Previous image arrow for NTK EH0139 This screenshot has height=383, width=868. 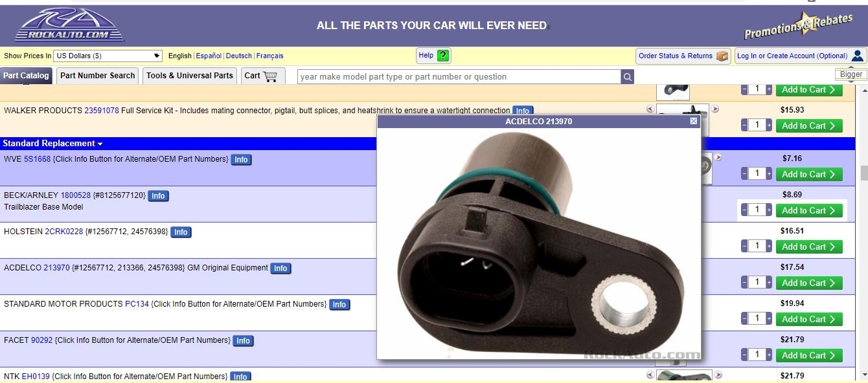point(650,375)
